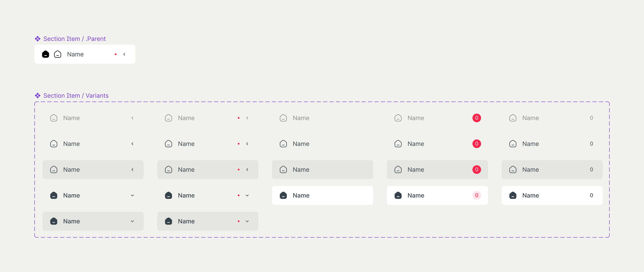Image resolution: width=644 pixels, height=272 pixels.
Task: Select the 'Section Item / .Parent' title
Action: (74, 39)
